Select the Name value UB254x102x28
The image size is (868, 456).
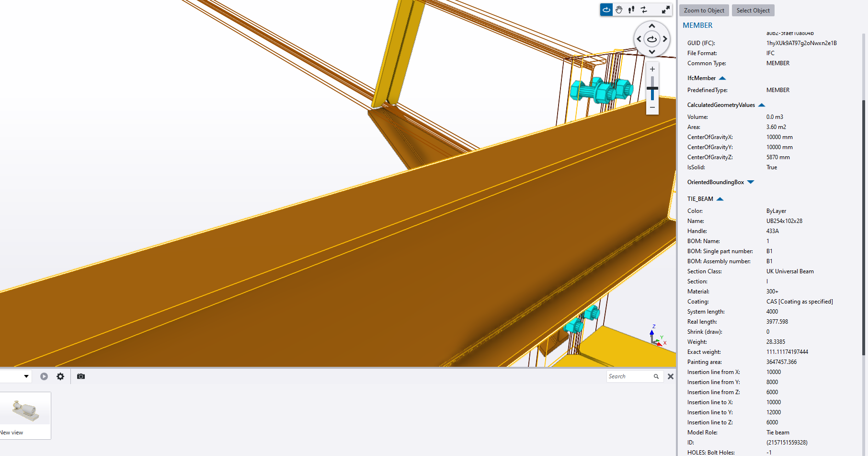click(x=784, y=221)
